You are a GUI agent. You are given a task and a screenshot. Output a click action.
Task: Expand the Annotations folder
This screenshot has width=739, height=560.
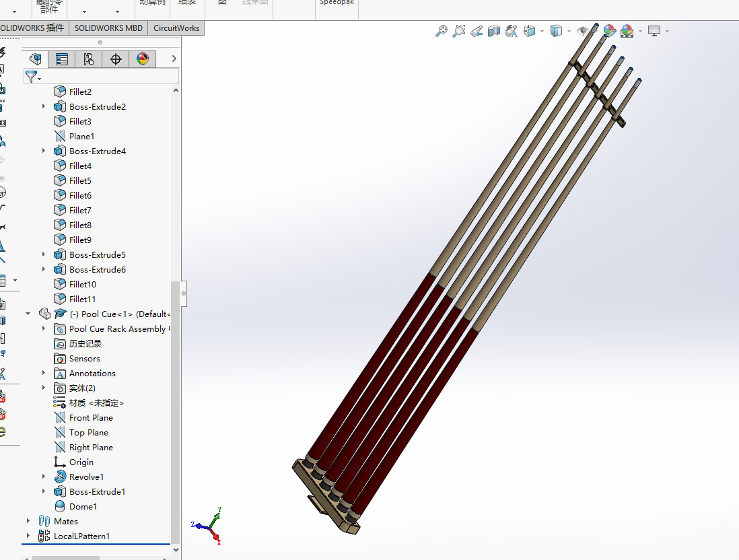(43, 373)
